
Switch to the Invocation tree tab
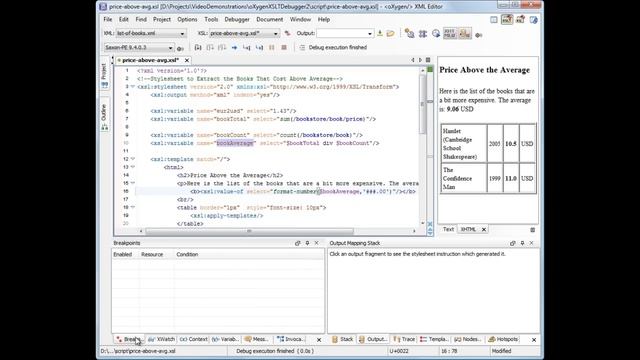click(x=291, y=339)
